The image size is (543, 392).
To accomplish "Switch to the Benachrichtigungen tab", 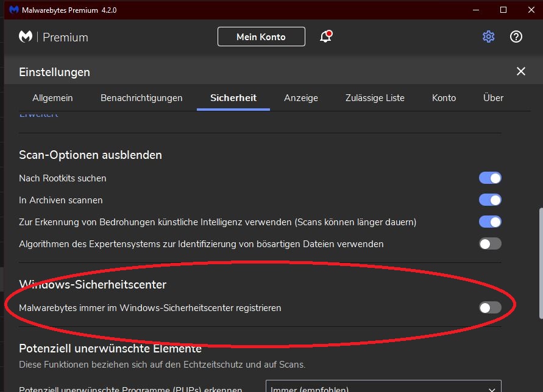I will pos(141,98).
